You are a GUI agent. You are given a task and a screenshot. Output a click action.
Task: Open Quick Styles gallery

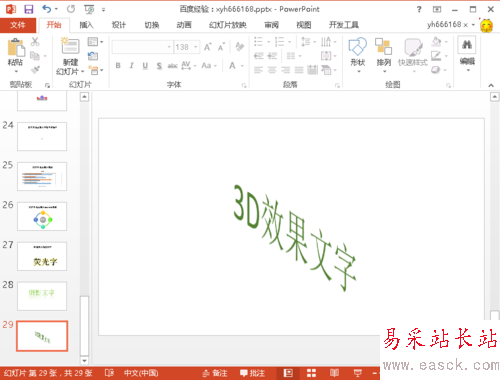click(413, 54)
